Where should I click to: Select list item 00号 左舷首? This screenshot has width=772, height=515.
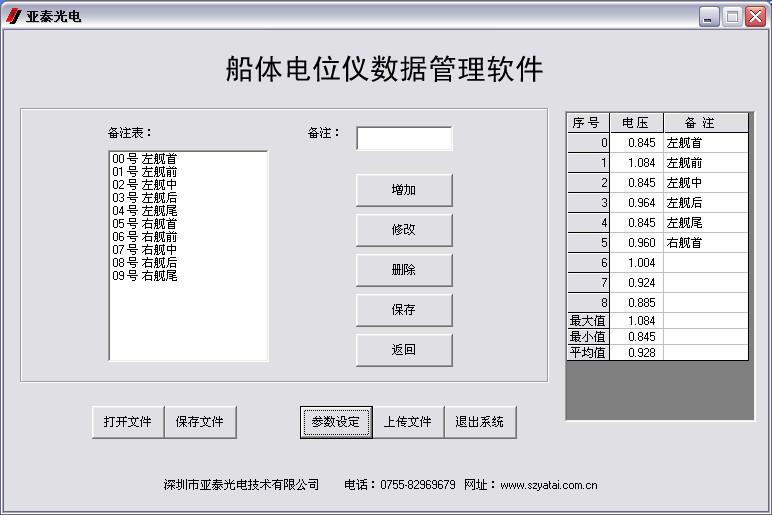145,159
